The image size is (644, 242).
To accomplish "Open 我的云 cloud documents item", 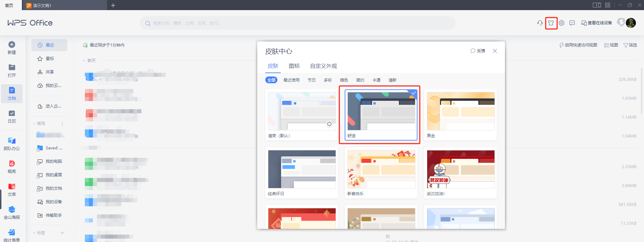I will pos(49,86).
